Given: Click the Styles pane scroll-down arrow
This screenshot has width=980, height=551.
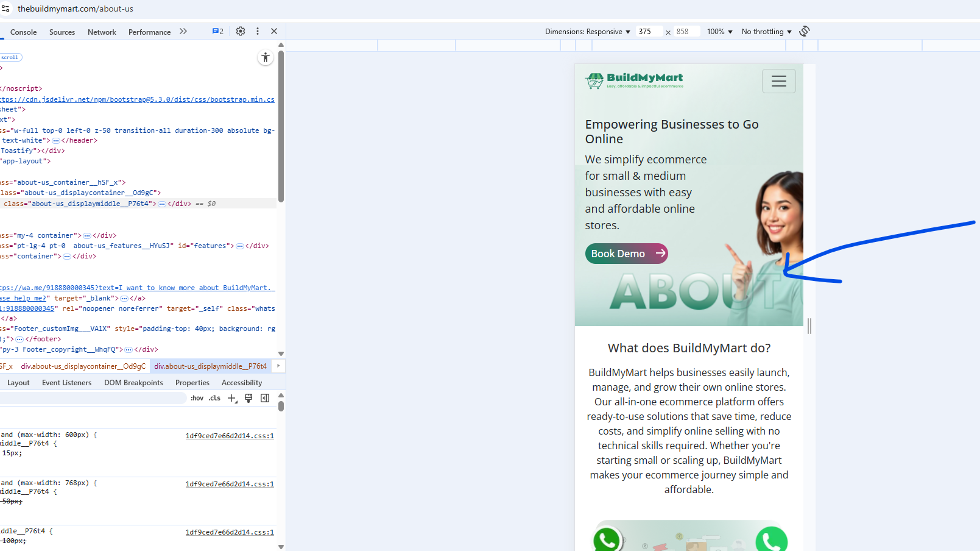Looking at the screenshot, I should pyautogui.click(x=281, y=547).
